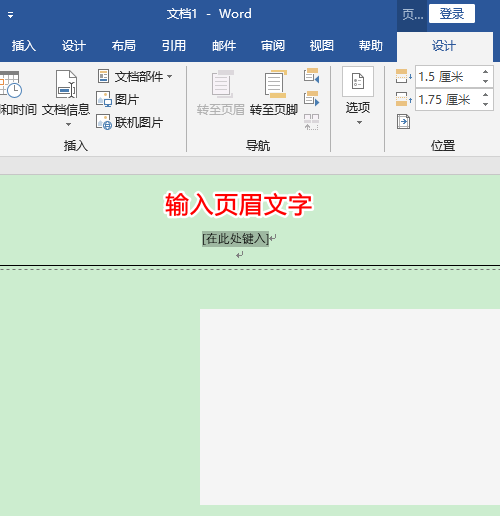This screenshot has width=500, height=516.
Task: Increase footer bottom distance with up arrow
Action: (485, 95)
